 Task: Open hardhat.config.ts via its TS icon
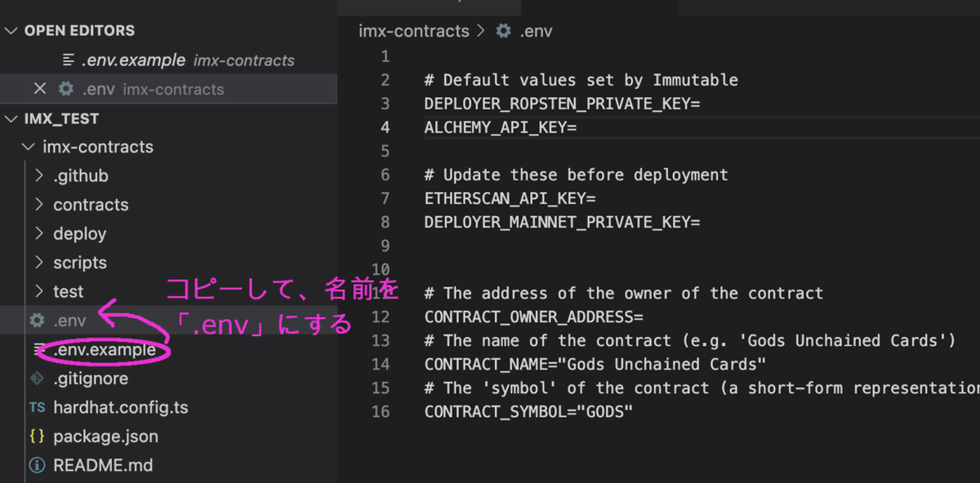tap(36, 407)
